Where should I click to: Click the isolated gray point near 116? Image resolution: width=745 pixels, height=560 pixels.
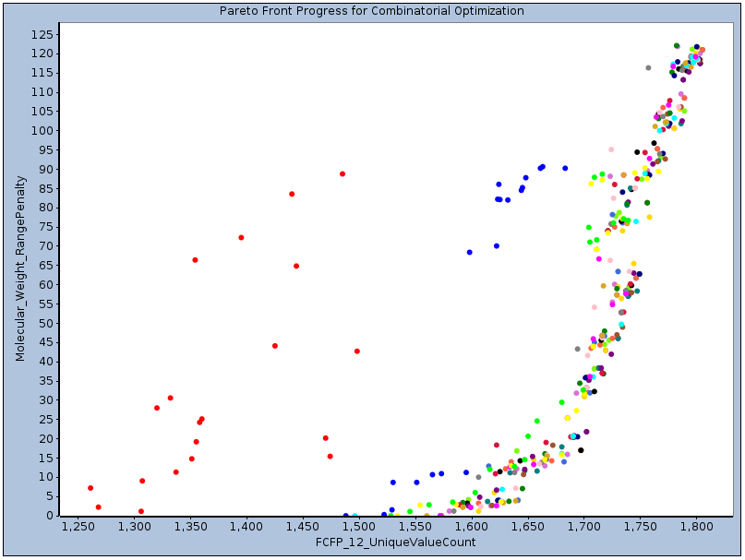pyautogui.click(x=648, y=67)
